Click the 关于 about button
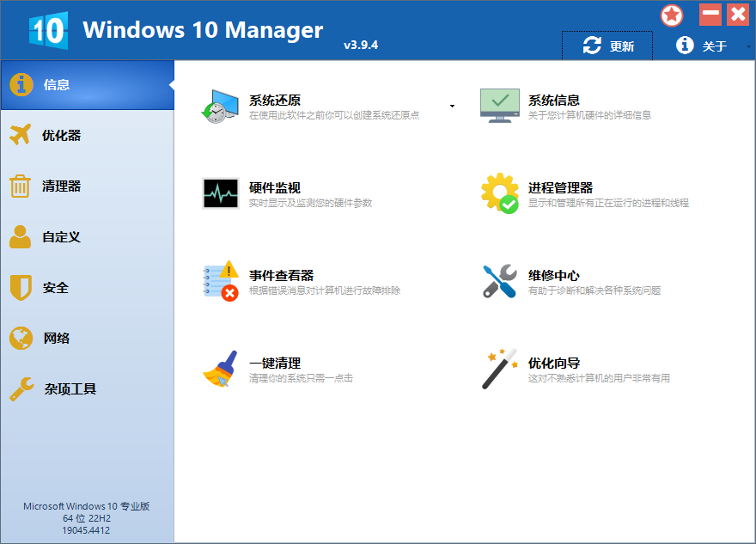The image size is (756, 544). pos(701,46)
